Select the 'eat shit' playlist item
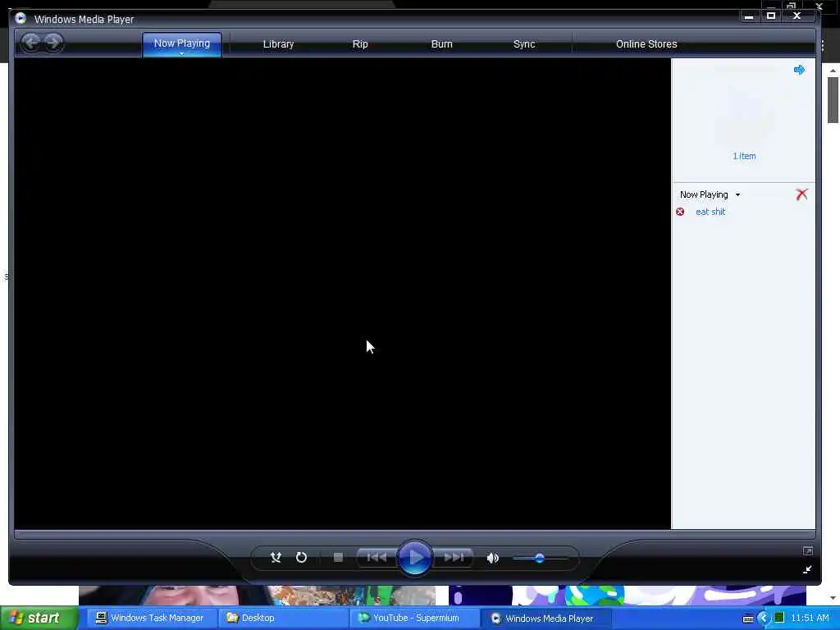Image resolution: width=840 pixels, height=630 pixels. pyautogui.click(x=710, y=212)
